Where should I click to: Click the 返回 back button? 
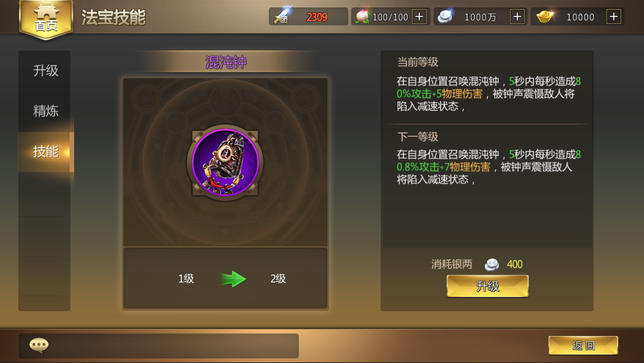point(583,345)
